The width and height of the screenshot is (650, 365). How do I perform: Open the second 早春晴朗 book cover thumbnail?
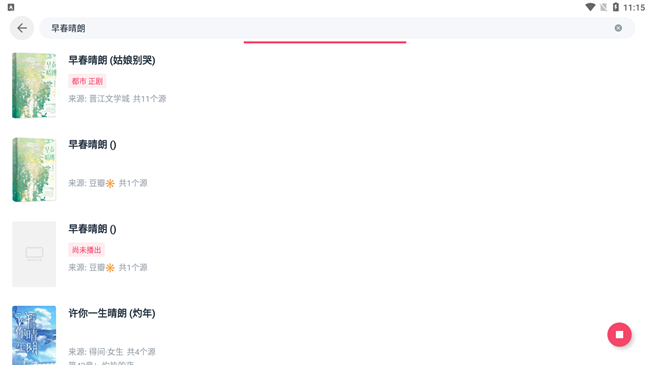(x=34, y=170)
